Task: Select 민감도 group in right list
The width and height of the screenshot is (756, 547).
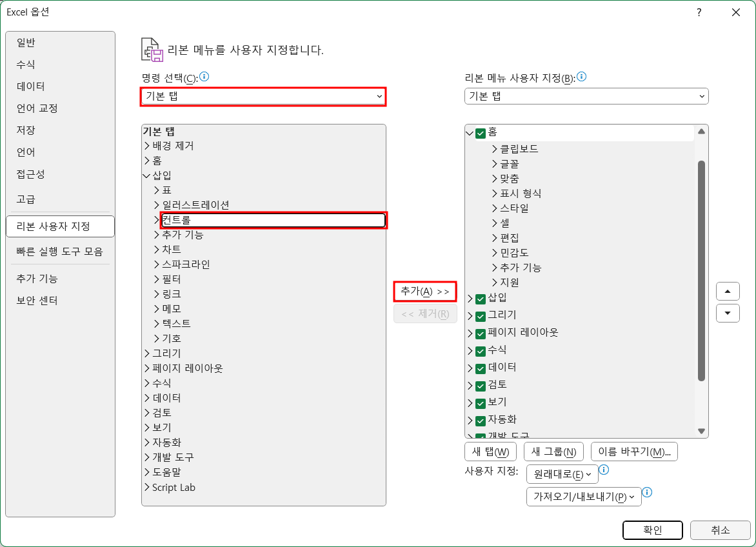Action: 514,253
